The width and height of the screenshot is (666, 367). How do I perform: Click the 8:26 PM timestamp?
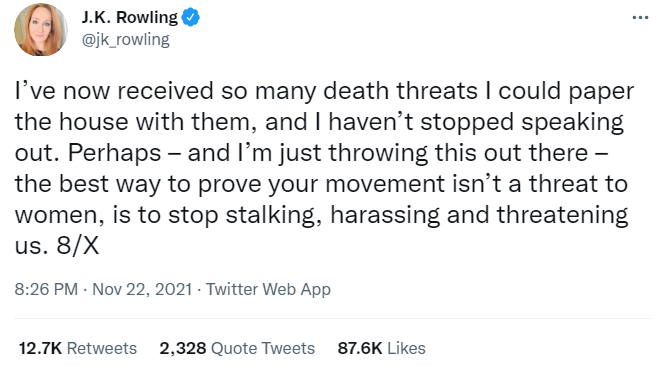coord(46,289)
